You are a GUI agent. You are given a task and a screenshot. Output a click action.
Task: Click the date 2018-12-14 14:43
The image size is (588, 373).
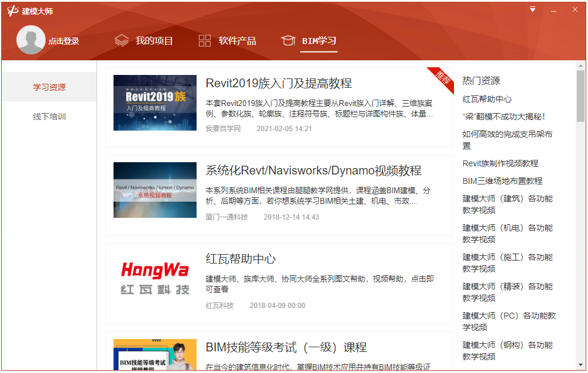[291, 217]
